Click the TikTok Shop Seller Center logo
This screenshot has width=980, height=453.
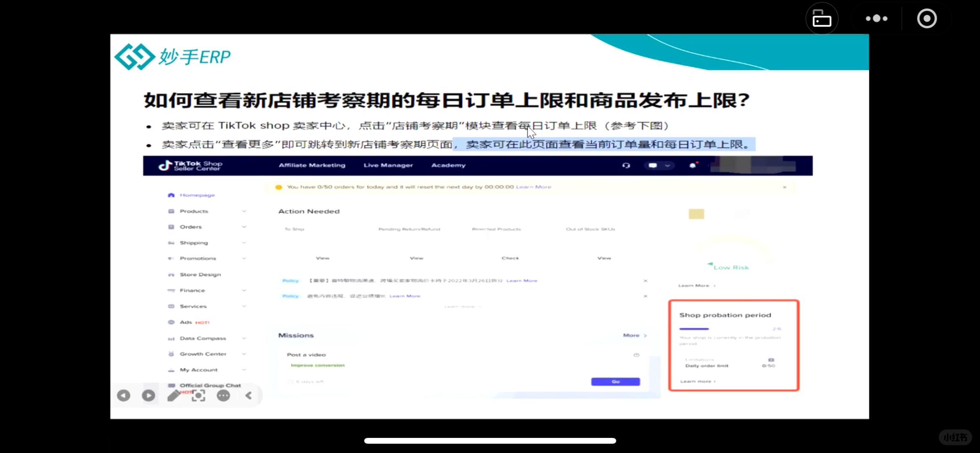click(190, 166)
